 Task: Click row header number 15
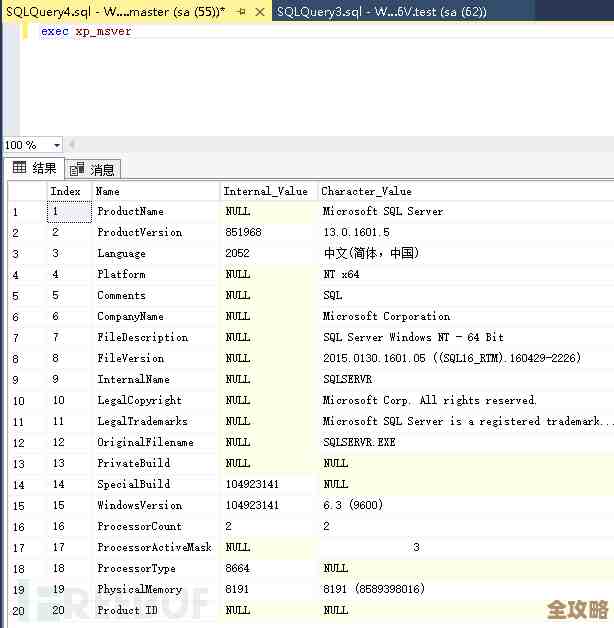[x=27, y=506]
